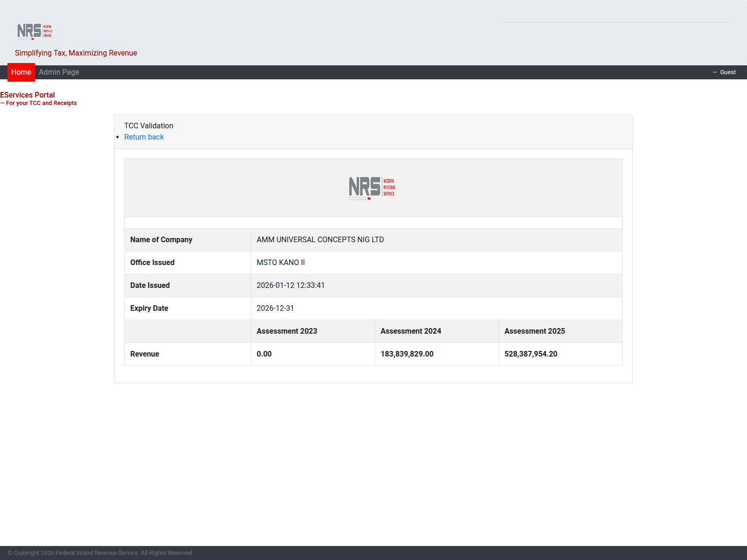The image size is (747, 560).
Task: Click the MSTO KANO II office value
Action: coord(281,263)
